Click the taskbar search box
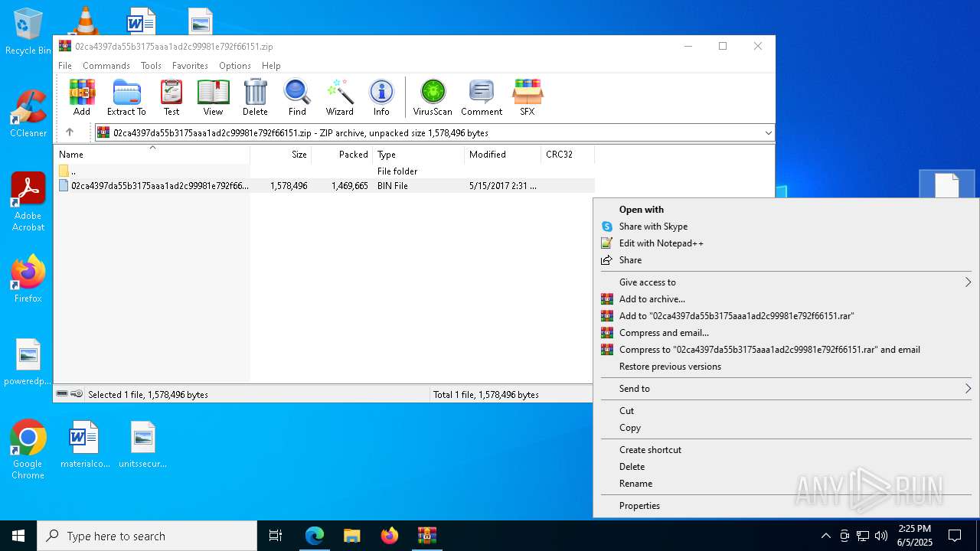The image size is (980, 551). click(147, 536)
